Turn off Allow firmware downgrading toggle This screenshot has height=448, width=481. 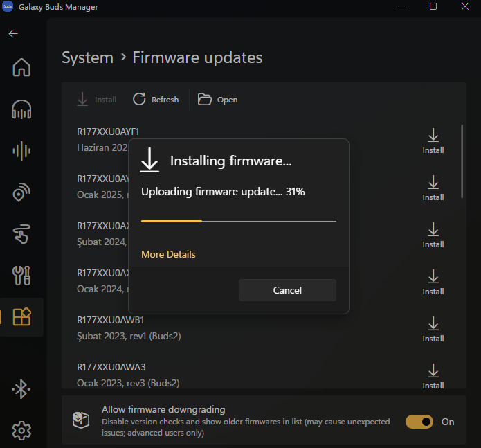tap(419, 422)
